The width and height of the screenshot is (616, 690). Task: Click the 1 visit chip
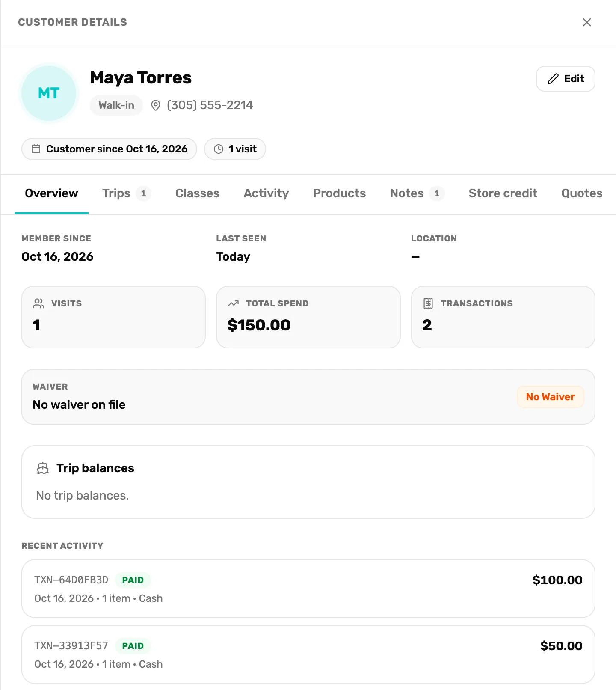pyautogui.click(x=235, y=149)
